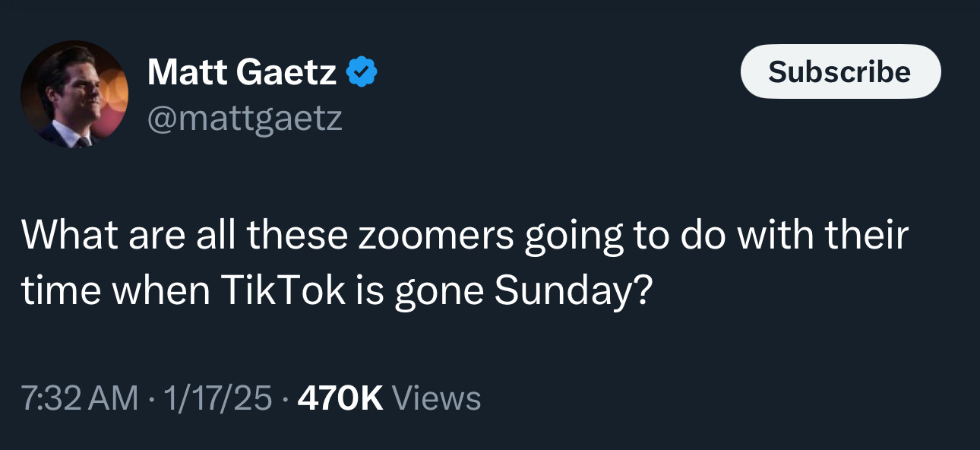Image resolution: width=980 pixels, height=450 pixels.
Task: Click the 7:32 AM timestamp
Action: 81,398
